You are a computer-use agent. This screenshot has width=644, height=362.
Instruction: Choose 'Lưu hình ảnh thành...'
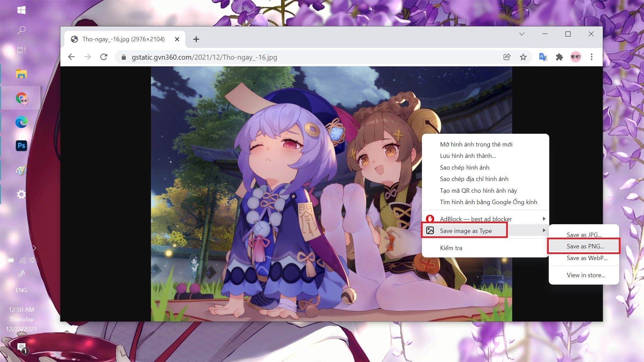pos(485,156)
